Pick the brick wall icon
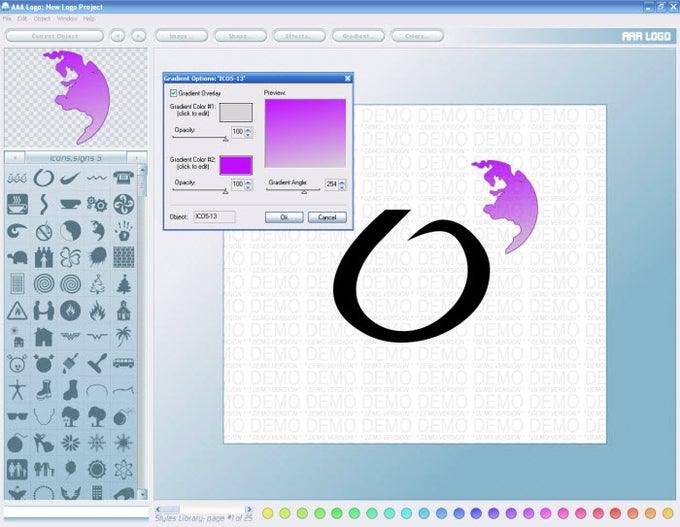 pos(124,257)
